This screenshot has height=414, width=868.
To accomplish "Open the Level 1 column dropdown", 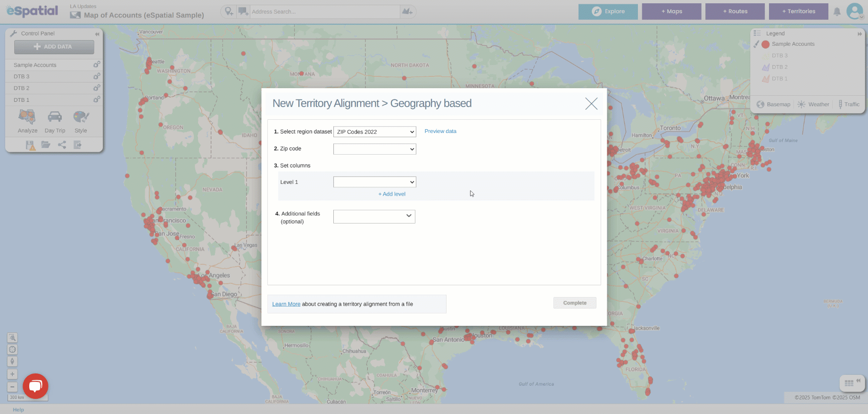I will [x=375, y=182].
